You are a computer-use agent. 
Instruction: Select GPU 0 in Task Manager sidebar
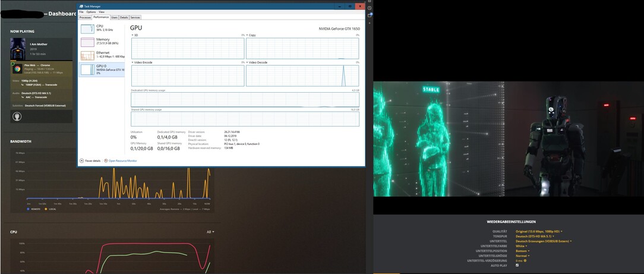tap(102, 69)
